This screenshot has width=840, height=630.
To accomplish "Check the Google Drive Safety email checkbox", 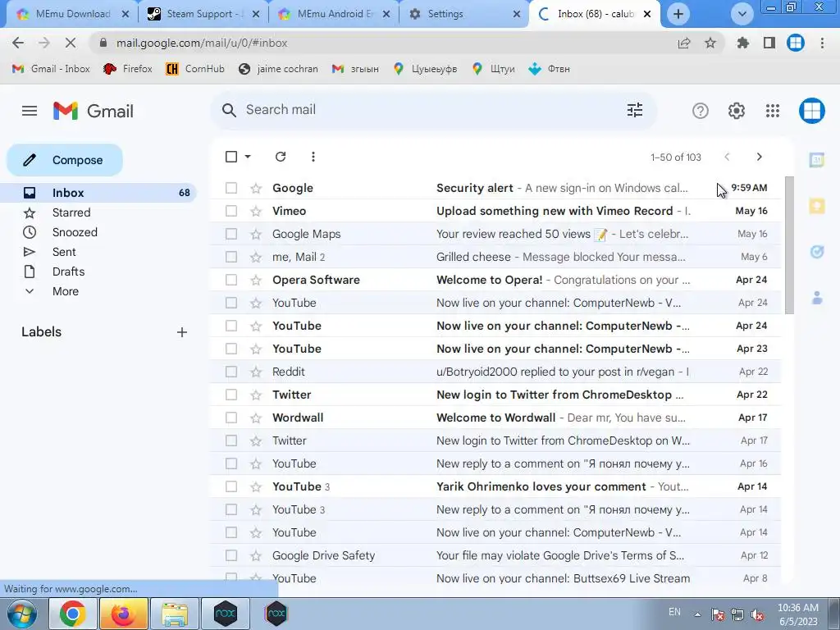I will tap(231, 555).
